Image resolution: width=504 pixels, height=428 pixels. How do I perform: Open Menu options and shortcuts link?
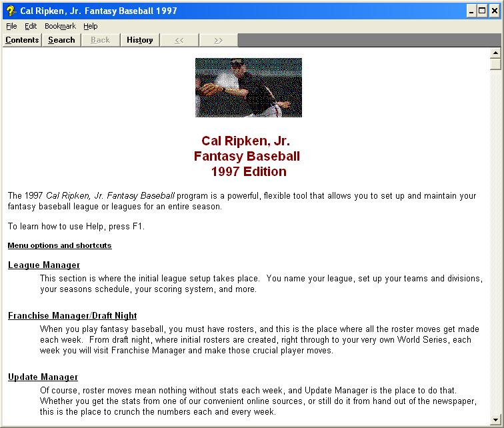pos(60,245)
